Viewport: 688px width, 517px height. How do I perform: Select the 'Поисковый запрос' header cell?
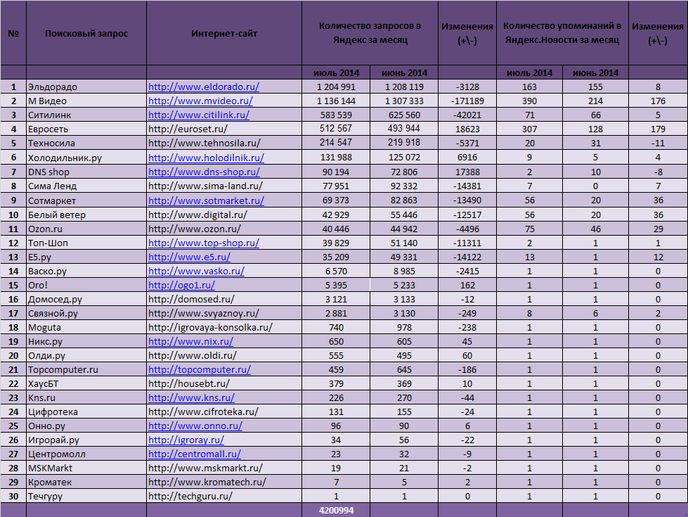pyautogui.click(x=86, y=33)
